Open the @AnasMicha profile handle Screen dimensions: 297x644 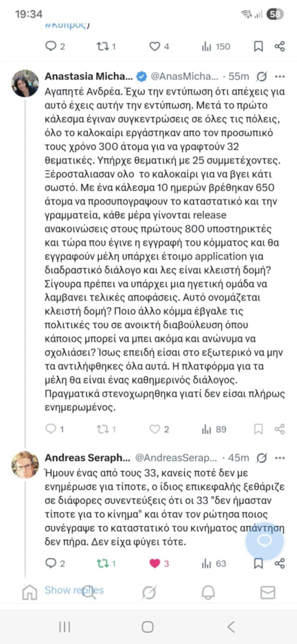(184, 76)
